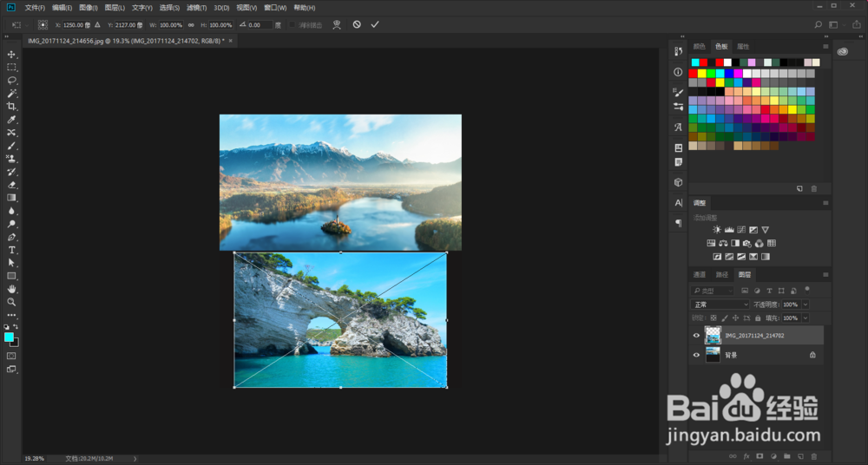Select the Rectangular Marquee tool
The width and height of the screenshot is (868, 465).
pos(11,67)
